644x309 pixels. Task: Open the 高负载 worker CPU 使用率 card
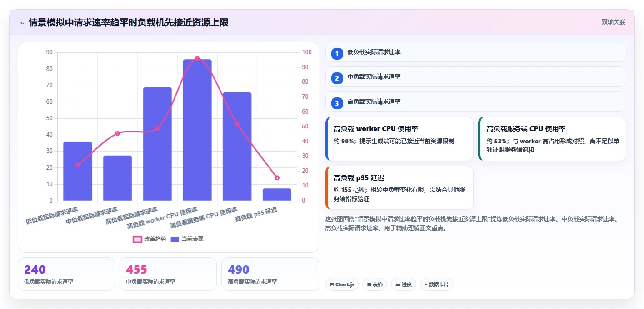(x=399, y=139)
